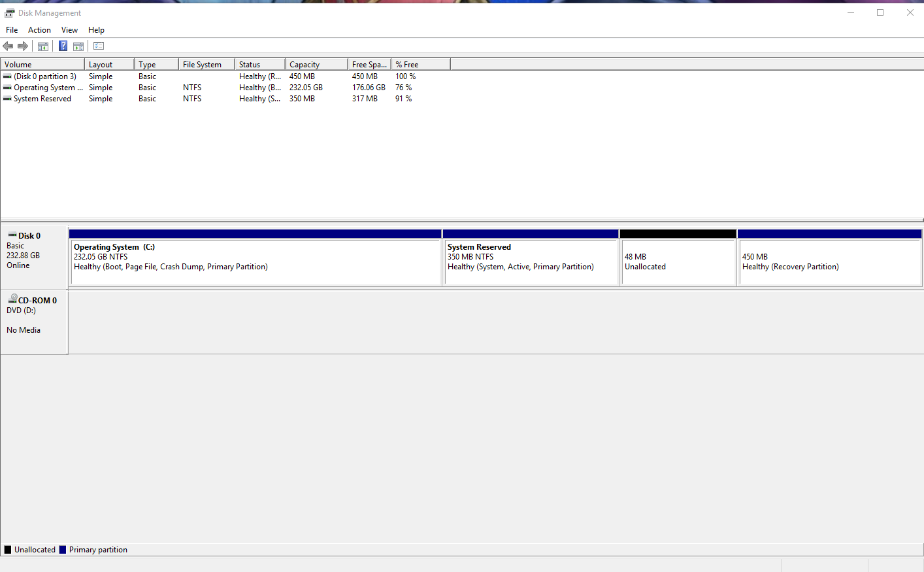Minimize the Disk Management window

851,12
